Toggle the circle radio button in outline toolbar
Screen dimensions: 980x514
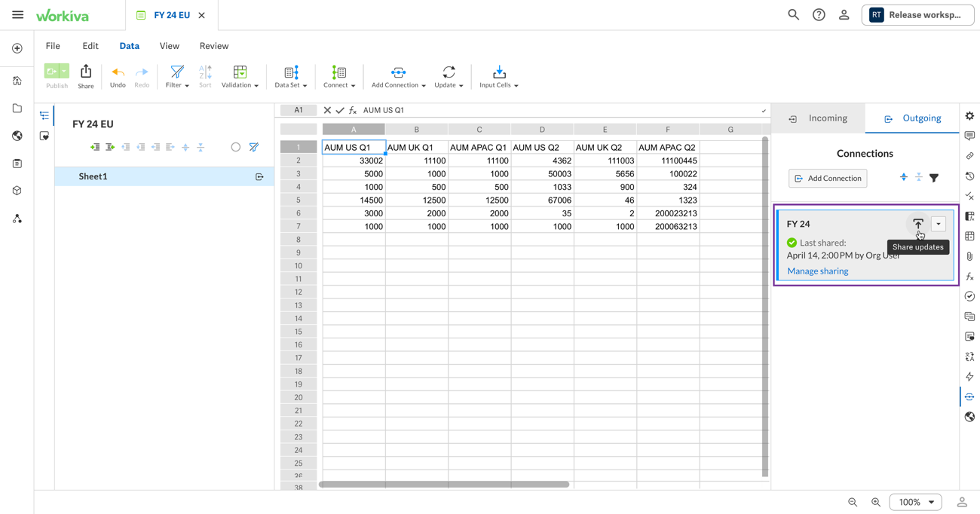click(236, 148)
